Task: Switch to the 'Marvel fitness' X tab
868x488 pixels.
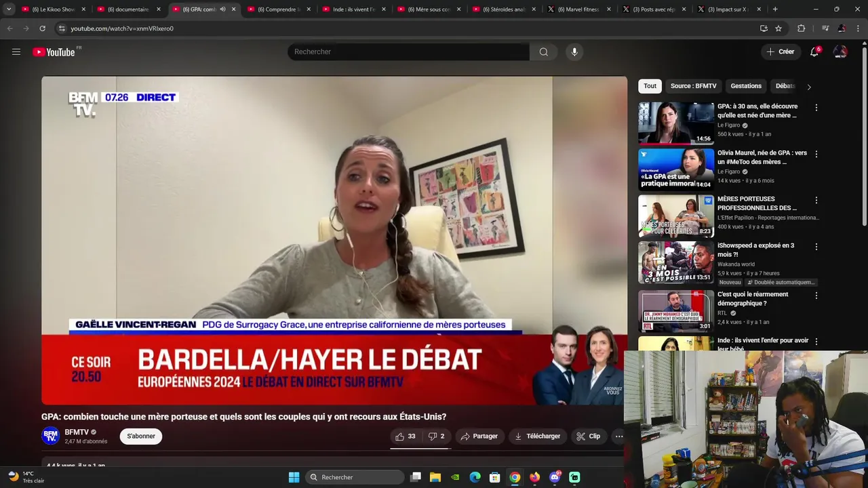Action: click(x=578, y=9)
